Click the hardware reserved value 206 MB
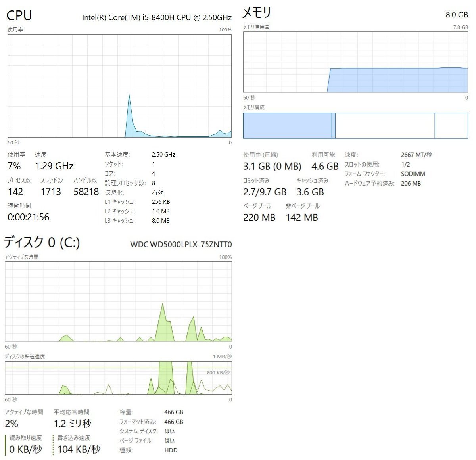476x460 pixels. click(x=411, y=183)
